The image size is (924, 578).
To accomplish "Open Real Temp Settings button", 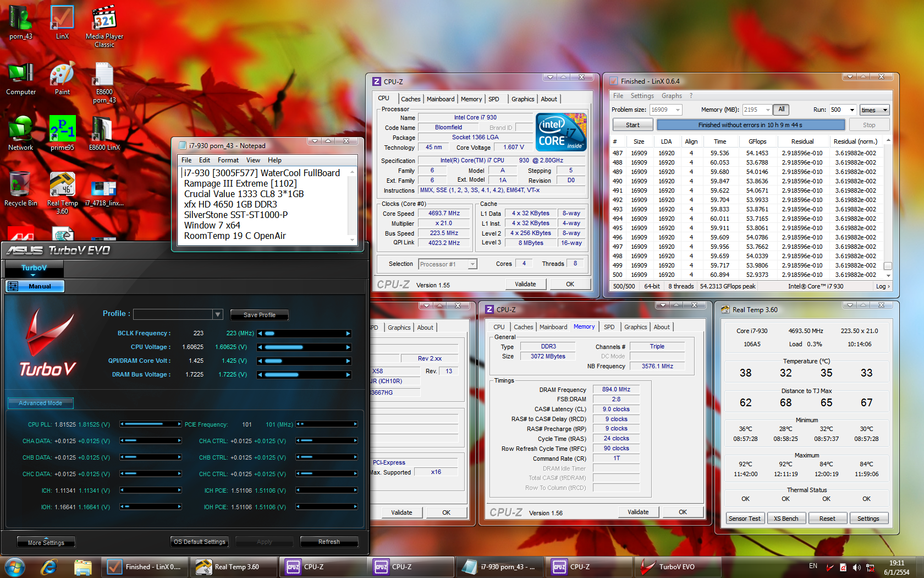I will [x=868, y=519].
